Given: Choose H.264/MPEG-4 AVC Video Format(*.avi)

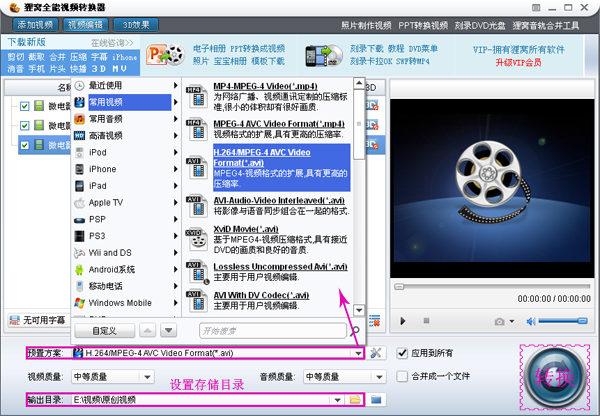Looking at the screenshot, I should [x=267, y=168].
